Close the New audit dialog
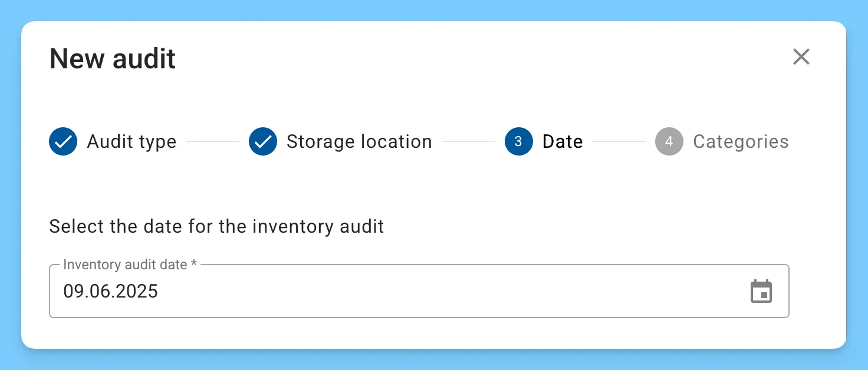The image size is (868, 370). click(801, 57)
